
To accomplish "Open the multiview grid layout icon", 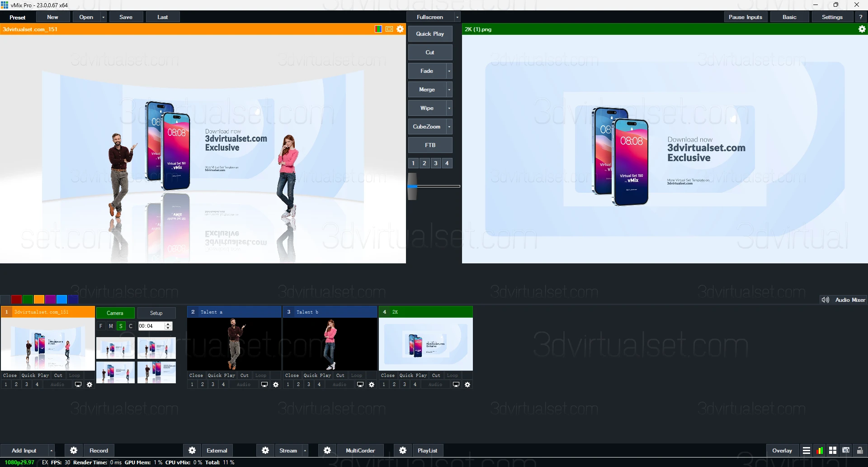I will [x=833, y=450].
